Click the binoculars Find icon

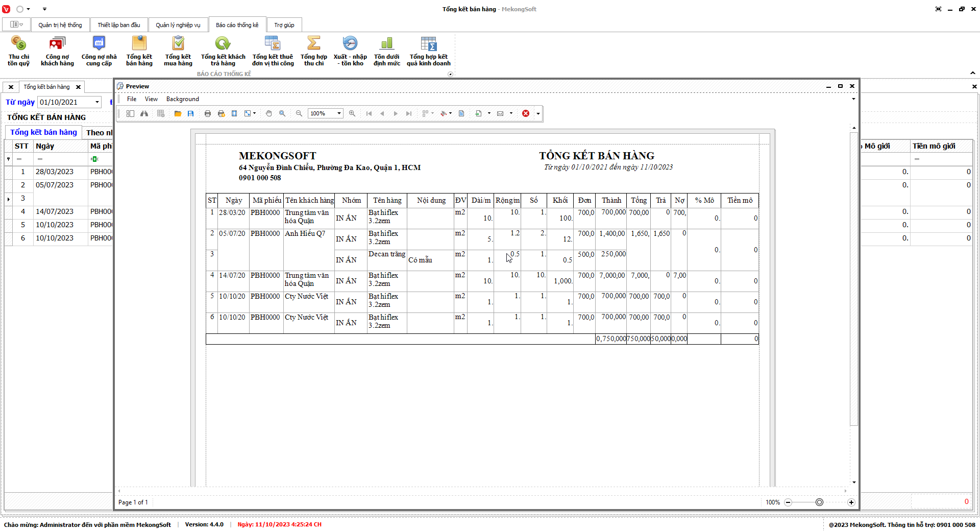click(x=144, y=113)
